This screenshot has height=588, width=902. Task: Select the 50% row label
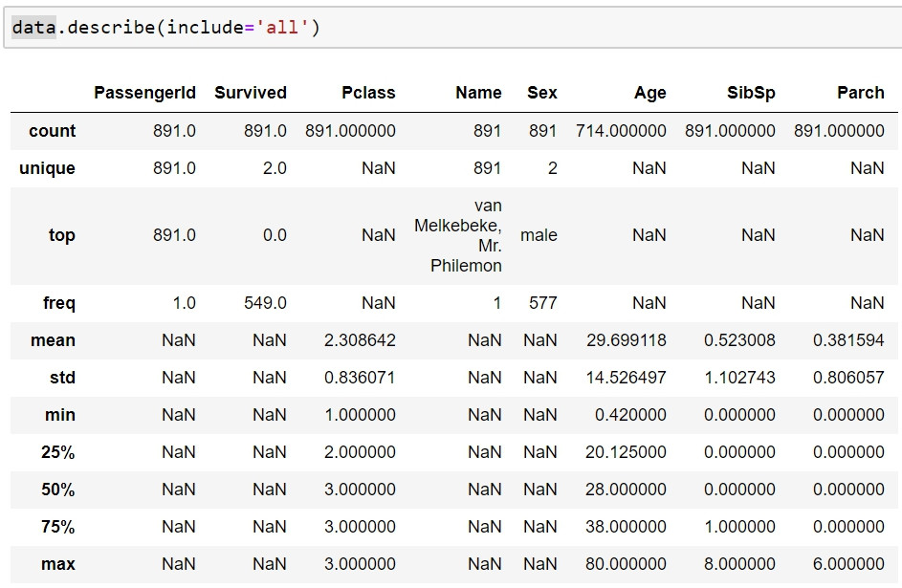pos(57,490)
